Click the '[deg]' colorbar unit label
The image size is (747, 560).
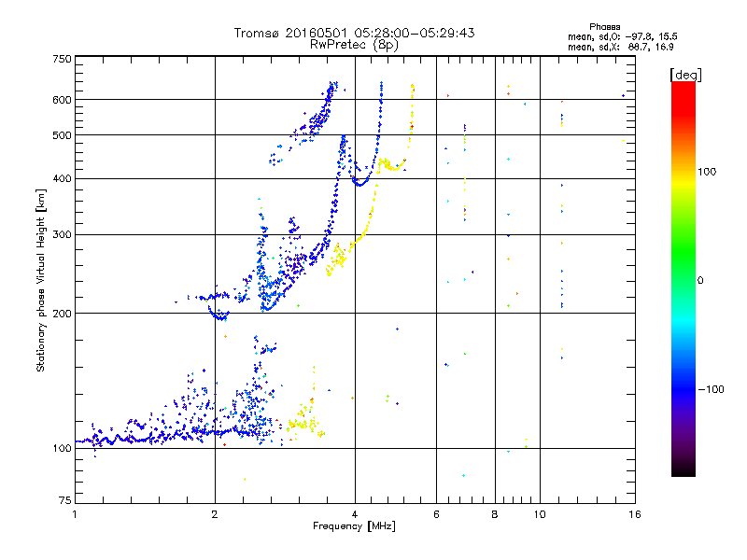pos(685,76)
